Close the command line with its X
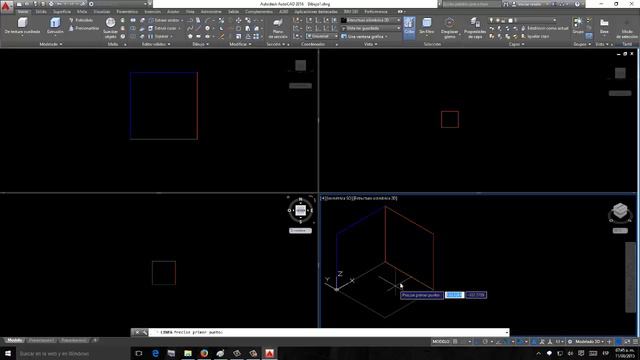Viewport: 640px width, 360px height. (x=137, y=332)
